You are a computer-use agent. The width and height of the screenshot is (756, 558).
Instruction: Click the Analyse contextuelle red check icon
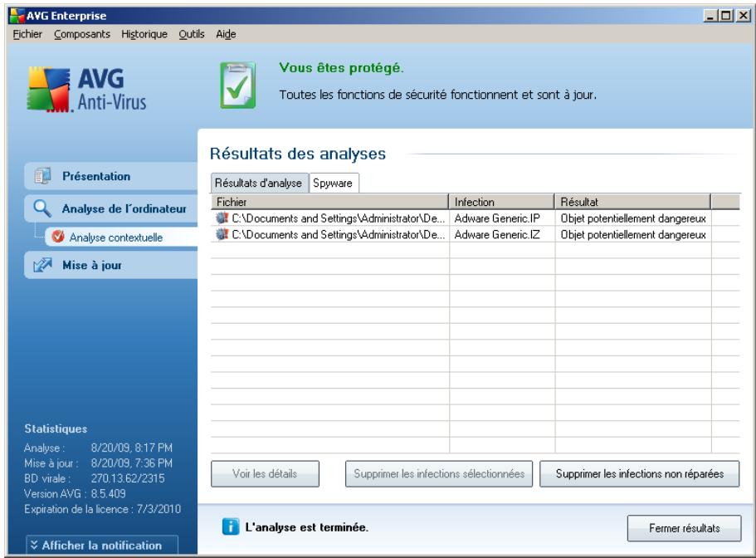58,237
